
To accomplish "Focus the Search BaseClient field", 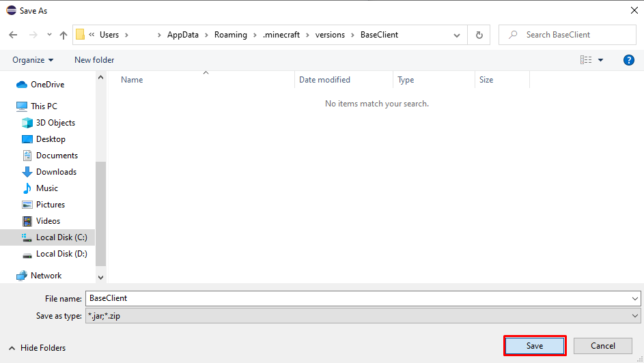I will 568,35.
